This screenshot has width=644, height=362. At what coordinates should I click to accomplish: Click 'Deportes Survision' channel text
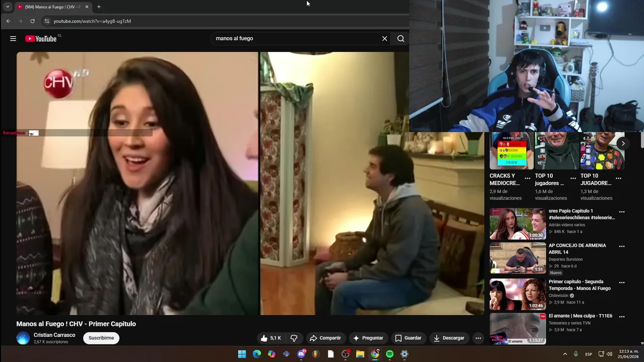(566, 259)
